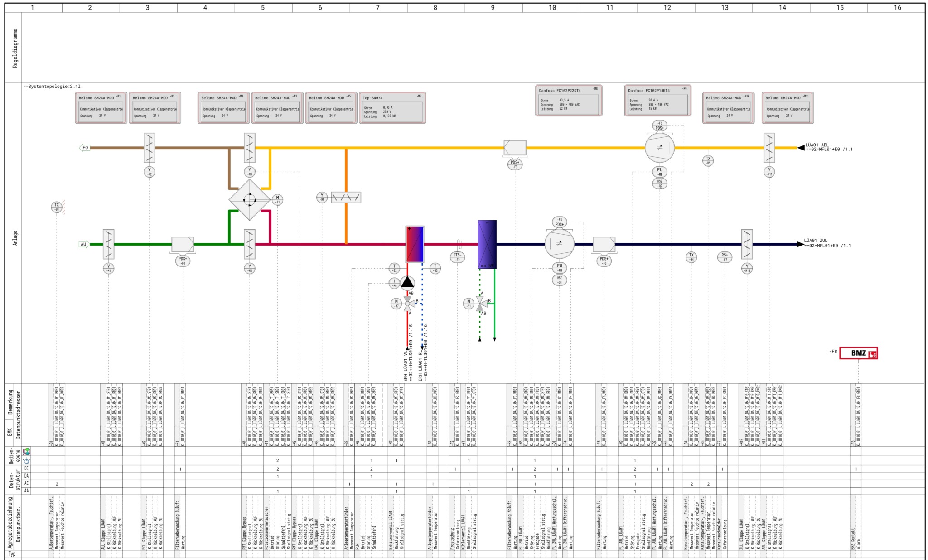Open the Danfoss FC102P15KT4 info box
The image size is (928, 560).
[x=658, y=101]
